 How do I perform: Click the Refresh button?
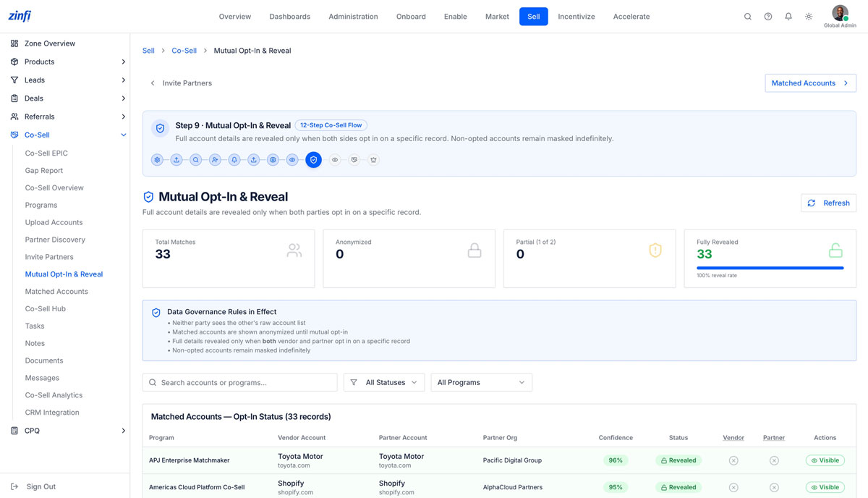coord(829,203)
